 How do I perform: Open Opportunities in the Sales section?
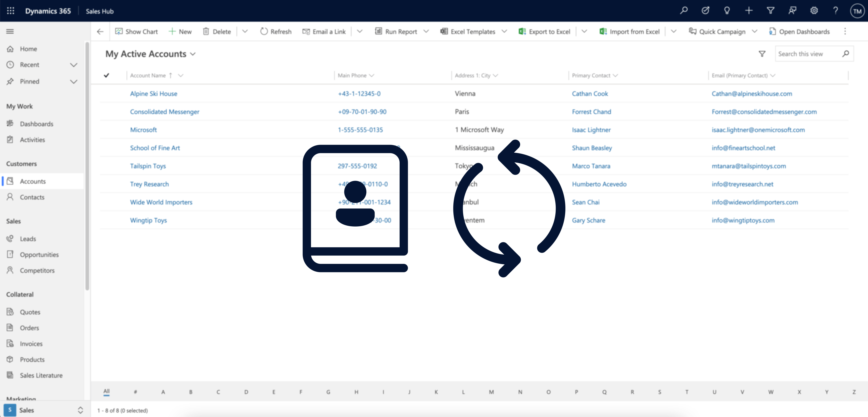39,255
